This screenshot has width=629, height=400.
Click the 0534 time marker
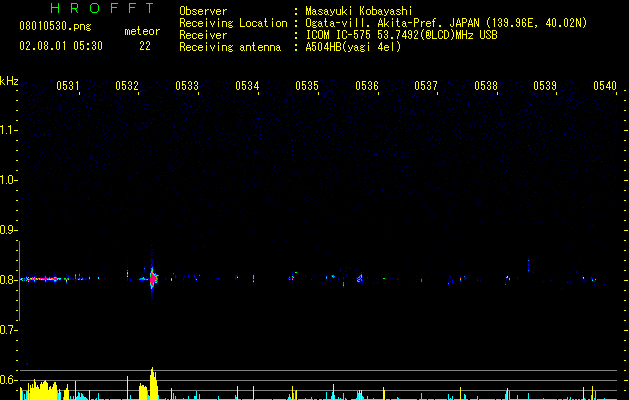pyautogui.click(x=247, y=86)
